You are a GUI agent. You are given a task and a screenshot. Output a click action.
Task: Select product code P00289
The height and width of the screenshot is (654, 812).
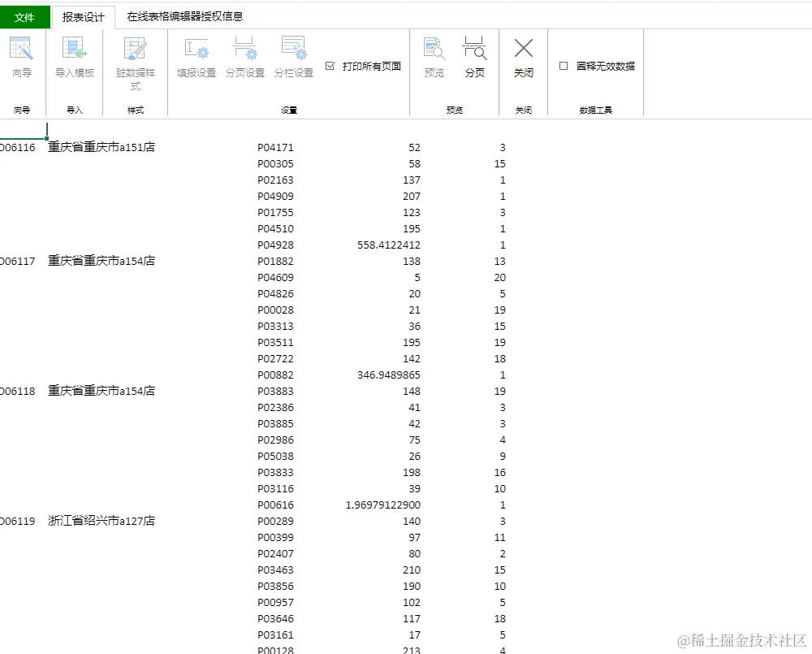pos(275,522)
